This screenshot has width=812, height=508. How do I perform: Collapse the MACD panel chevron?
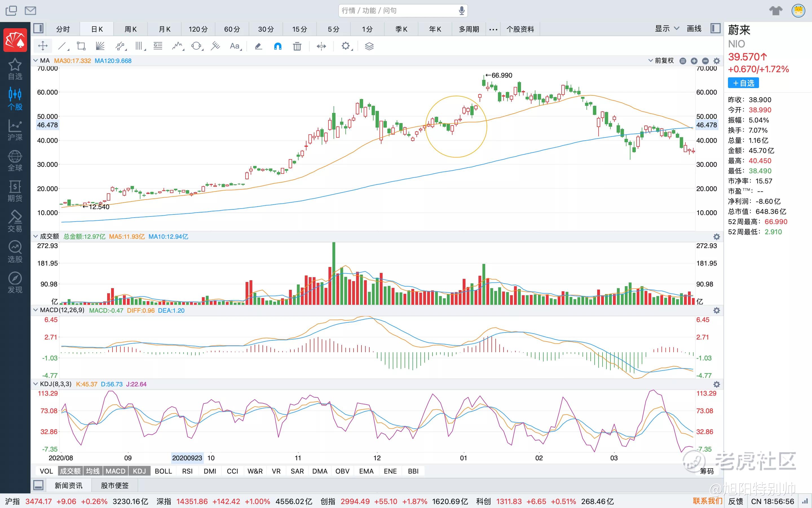[35, 310]
